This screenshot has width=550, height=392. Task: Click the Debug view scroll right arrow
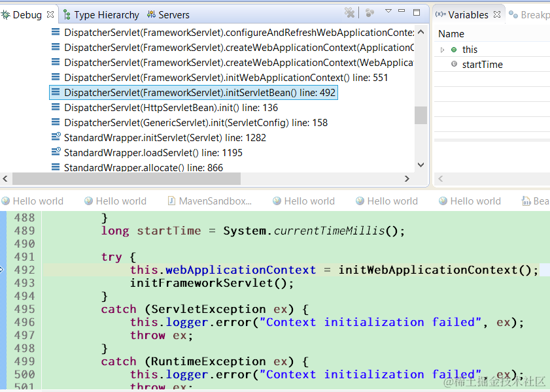click(407, 178)
